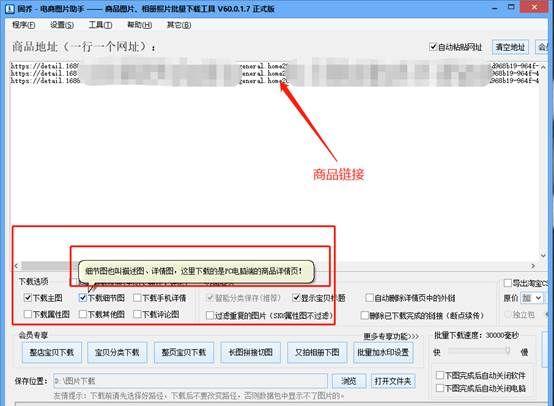The image size is (554, 406).
Task: Click the vertical scrollbar down arrow
Action: coord(543,255)
